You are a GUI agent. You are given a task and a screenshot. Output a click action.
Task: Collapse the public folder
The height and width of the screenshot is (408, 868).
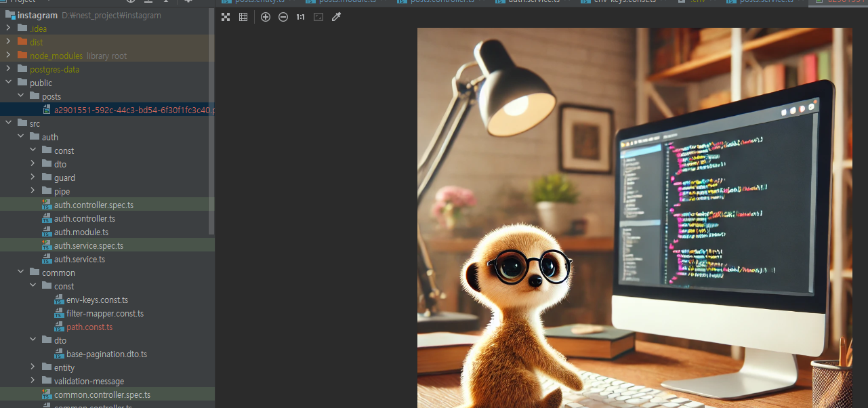8,83
